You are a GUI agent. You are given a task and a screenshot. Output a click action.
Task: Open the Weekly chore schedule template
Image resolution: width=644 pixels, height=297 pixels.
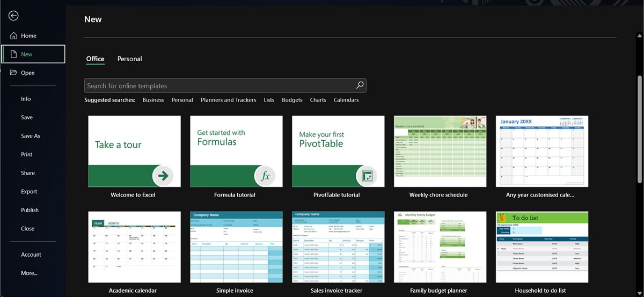(x=440, y=151)
